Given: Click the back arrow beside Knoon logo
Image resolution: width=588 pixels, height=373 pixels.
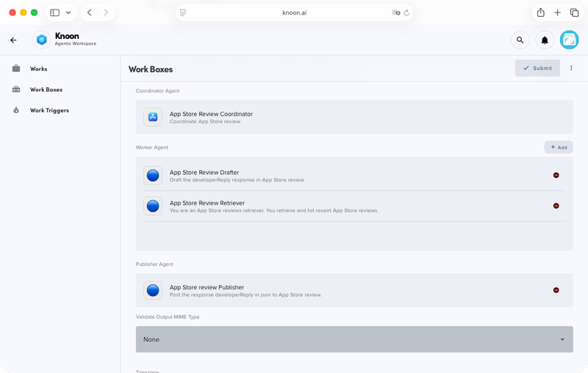Looking at the screenshot, I should coord(13,40).
